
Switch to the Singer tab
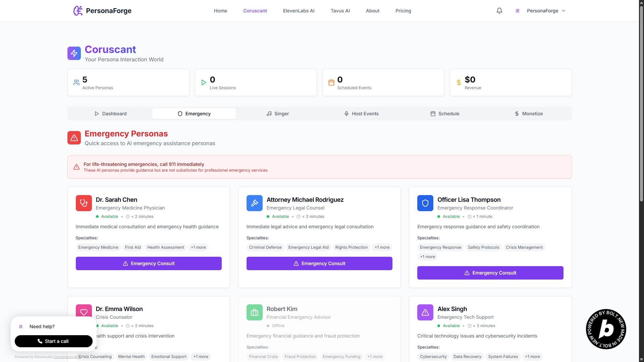pos(277,114)
